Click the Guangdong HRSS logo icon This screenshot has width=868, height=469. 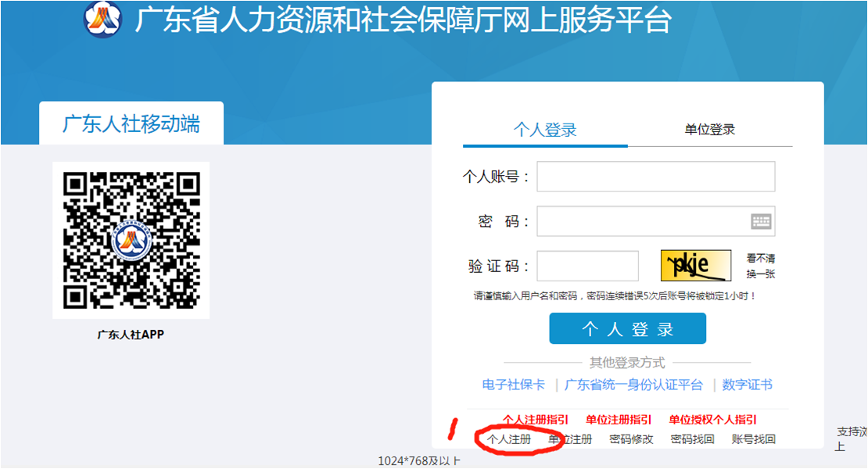104,19
